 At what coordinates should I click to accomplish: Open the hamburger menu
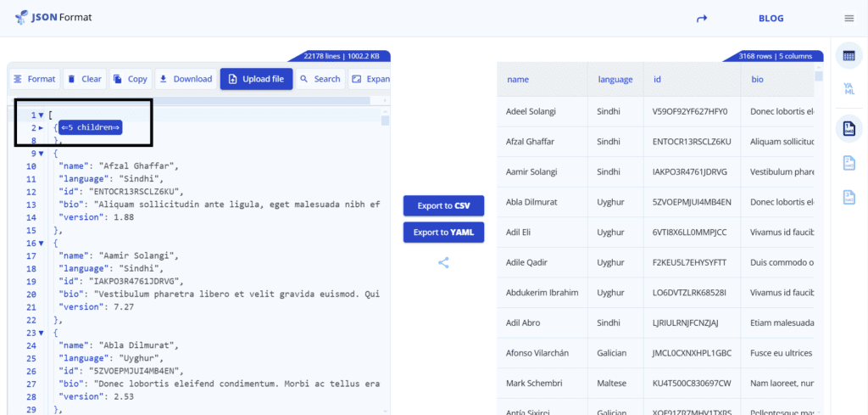coord(849,19)
